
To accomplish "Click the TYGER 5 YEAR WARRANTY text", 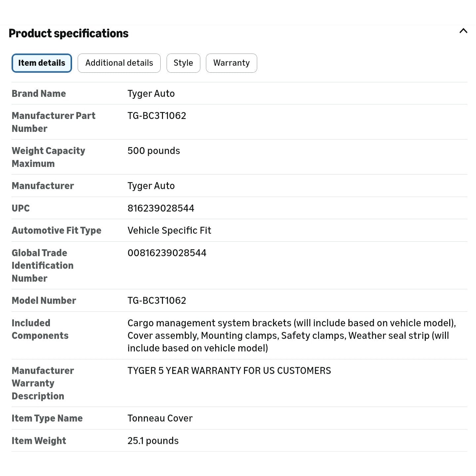I will (x=229, y=371).
